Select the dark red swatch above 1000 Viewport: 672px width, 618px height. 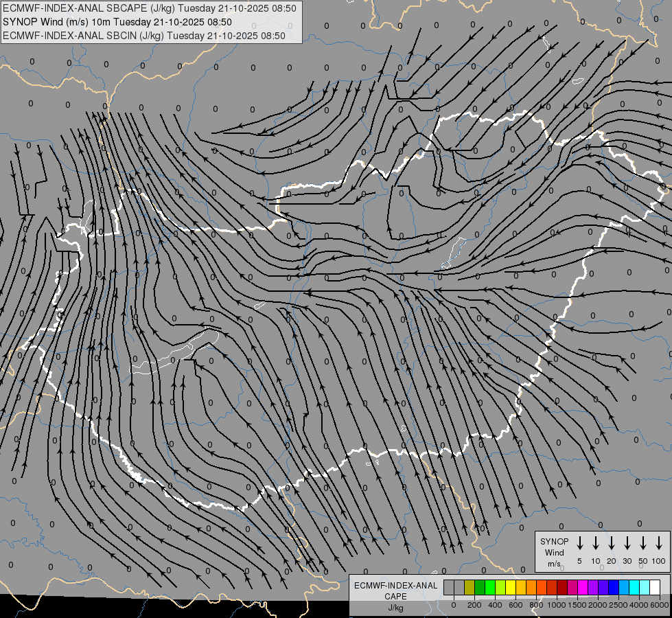[x=562, y=587]
